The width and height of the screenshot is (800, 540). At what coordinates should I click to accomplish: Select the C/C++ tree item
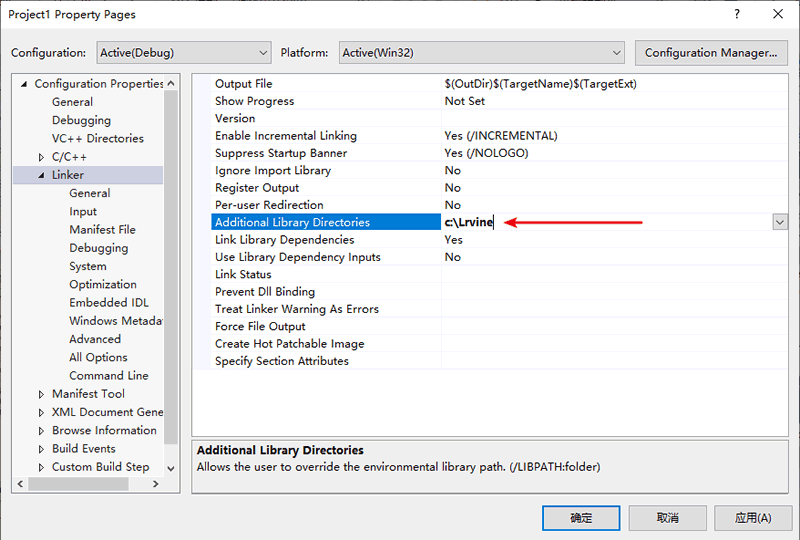click(69, 157)
